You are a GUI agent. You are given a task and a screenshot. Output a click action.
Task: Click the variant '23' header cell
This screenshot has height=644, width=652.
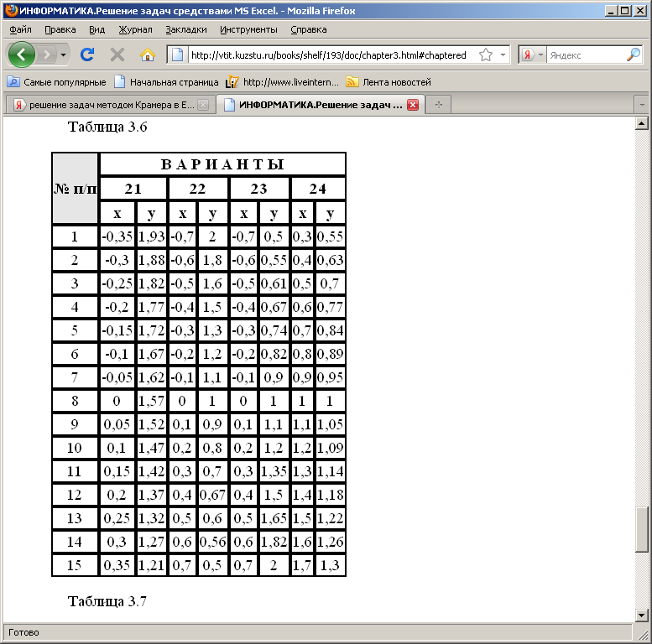[258, 189]
